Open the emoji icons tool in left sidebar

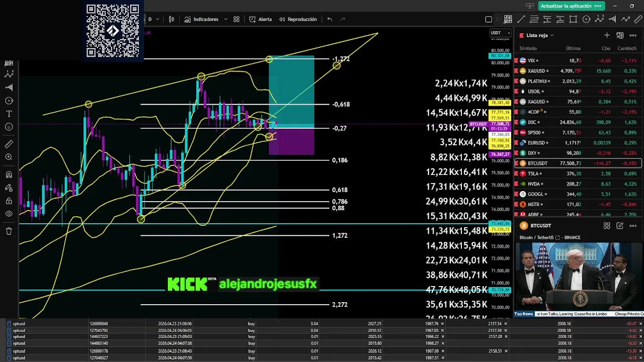pyautogui.click(x=9, y=127)
